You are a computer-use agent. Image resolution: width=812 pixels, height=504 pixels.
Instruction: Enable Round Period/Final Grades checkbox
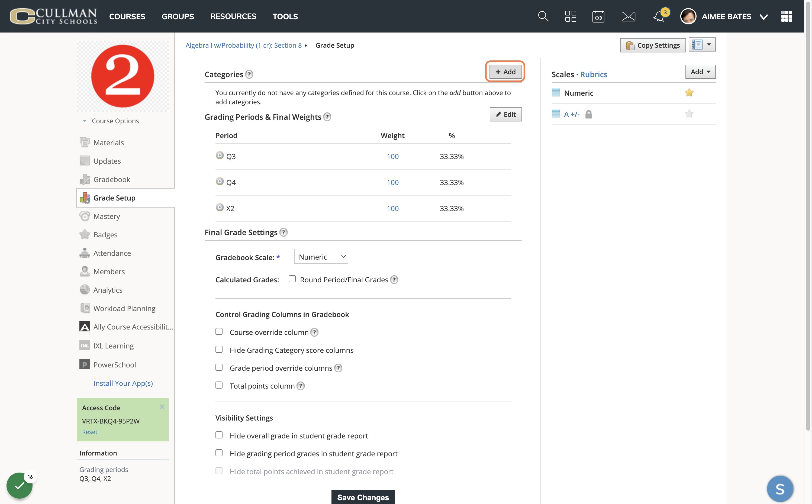292,279
